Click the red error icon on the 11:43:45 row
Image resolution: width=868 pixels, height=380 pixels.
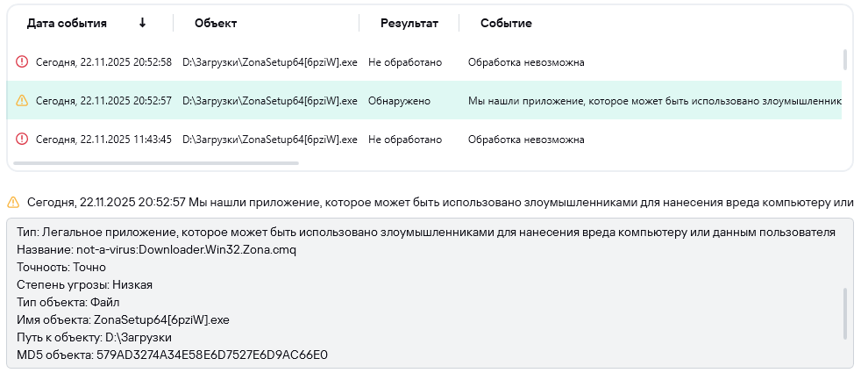click(22, 140)
